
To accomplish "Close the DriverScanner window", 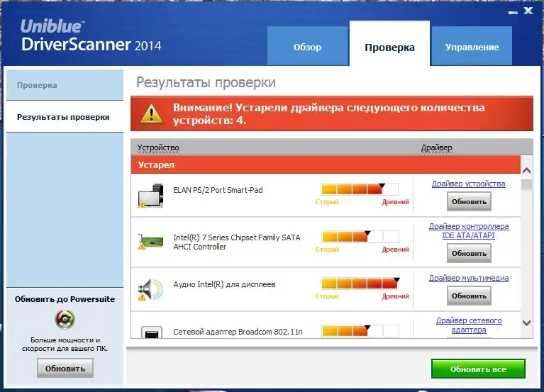I will point(528,11).
